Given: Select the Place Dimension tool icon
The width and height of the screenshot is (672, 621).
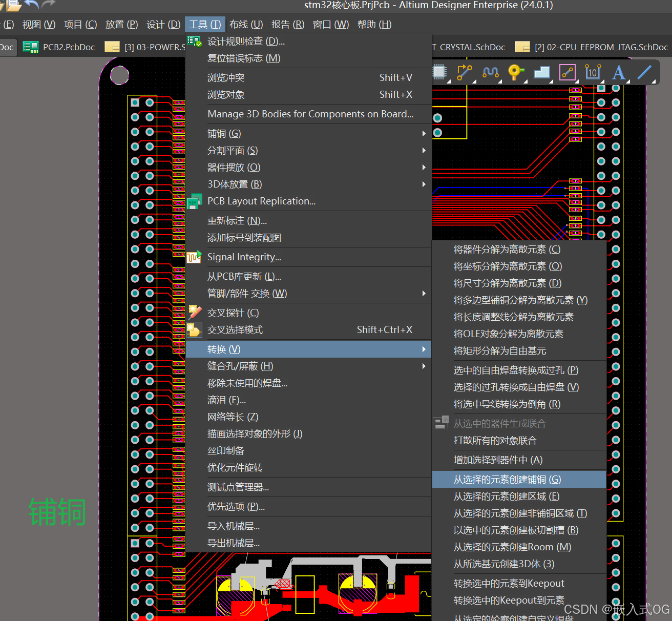Looking at the screenshot, I should coord(593,72).
